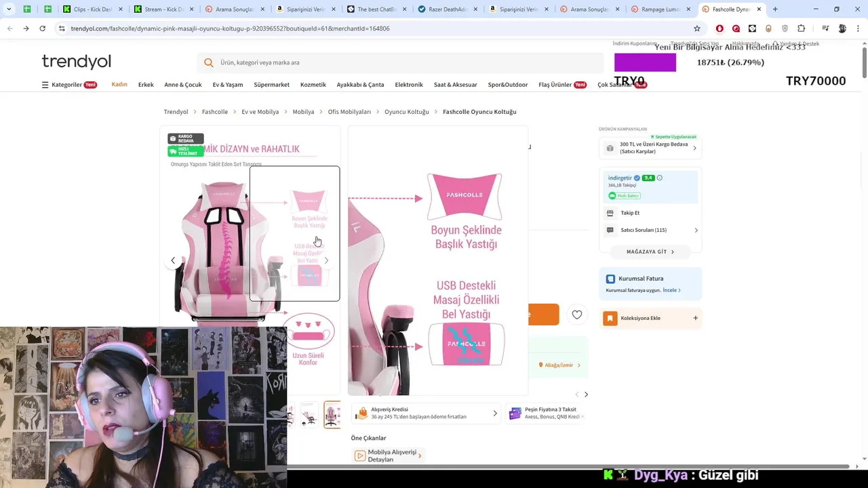This screenshot has height=488, width=868.
Task: Select the reclined chair thumbnail
Action: coord(309,415)
